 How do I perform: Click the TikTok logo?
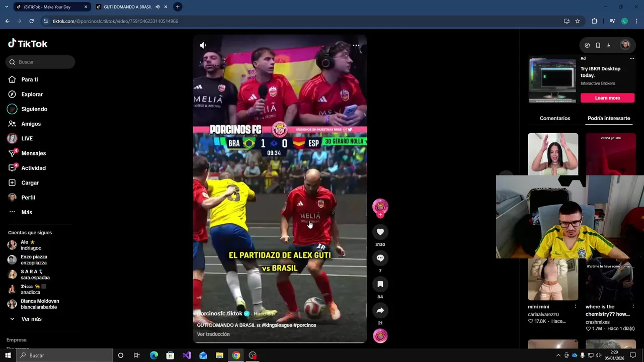pos(28,44)
